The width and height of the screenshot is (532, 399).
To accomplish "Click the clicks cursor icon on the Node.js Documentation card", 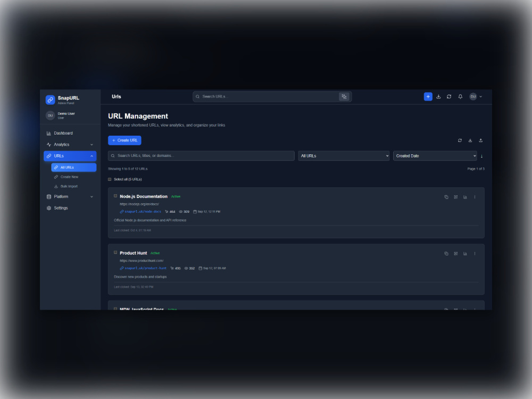I will (x=167, y=212).
